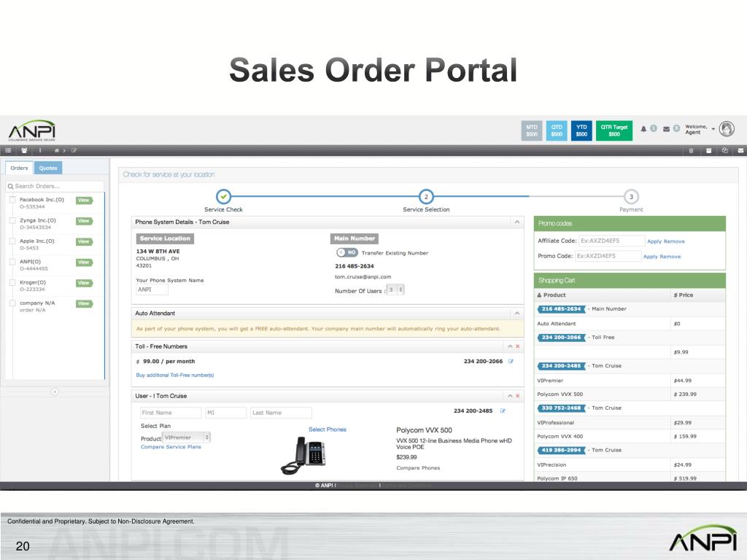The height and width of the screenshot is (560, 747).
Task: Click the trash icon in dark toolbar
Action: (692, 150)
